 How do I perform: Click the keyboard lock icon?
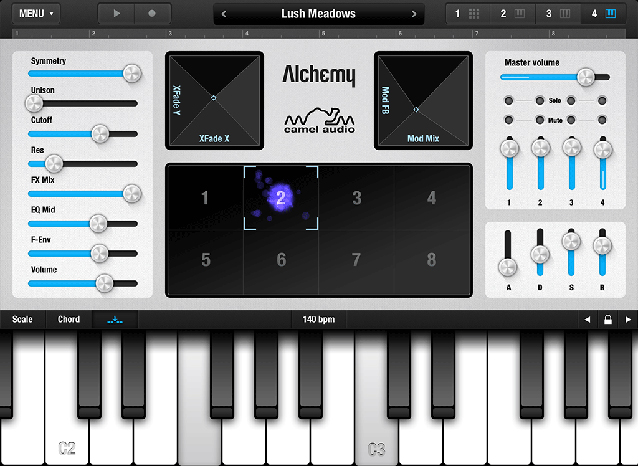(x=607, y=319)
